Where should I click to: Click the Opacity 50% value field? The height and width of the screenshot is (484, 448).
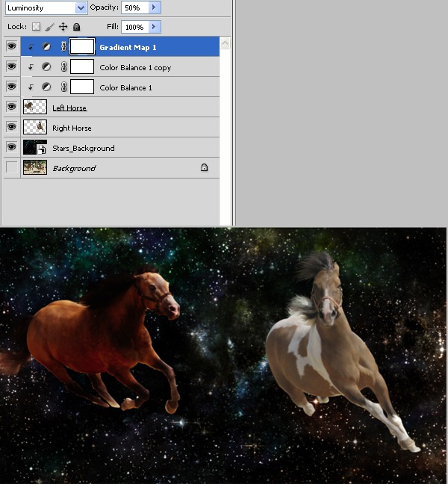click(x=135, y=7)
